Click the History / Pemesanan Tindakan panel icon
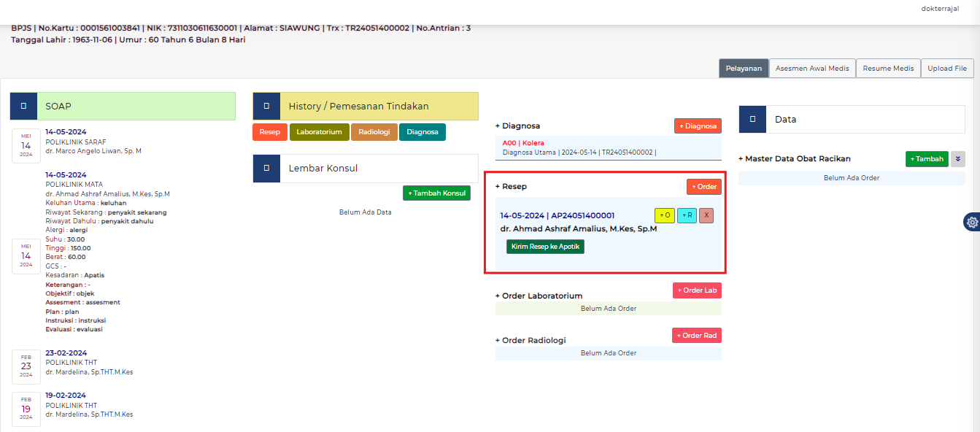Image resolution: width=980 pixels, height=432 pixels. [x=266, y=106]
